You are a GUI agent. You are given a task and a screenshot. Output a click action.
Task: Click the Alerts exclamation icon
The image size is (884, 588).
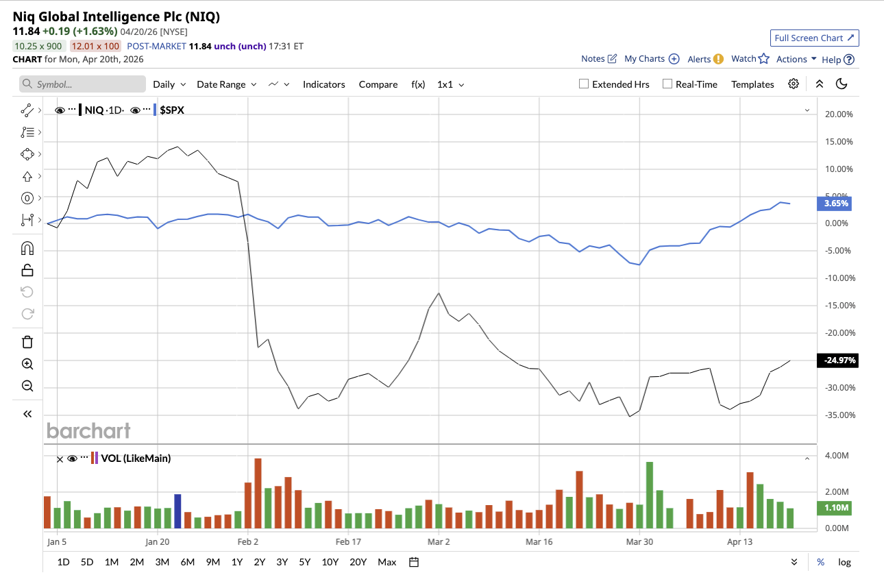coord(718,59)
